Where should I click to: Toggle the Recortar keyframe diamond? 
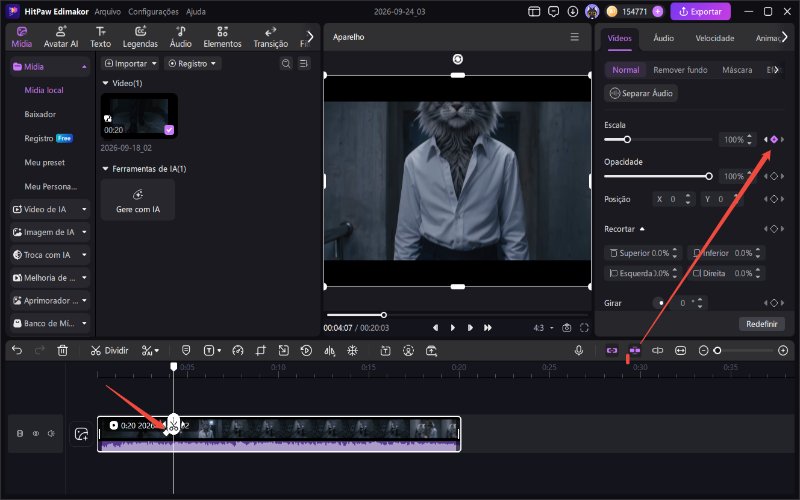[774, 229]
